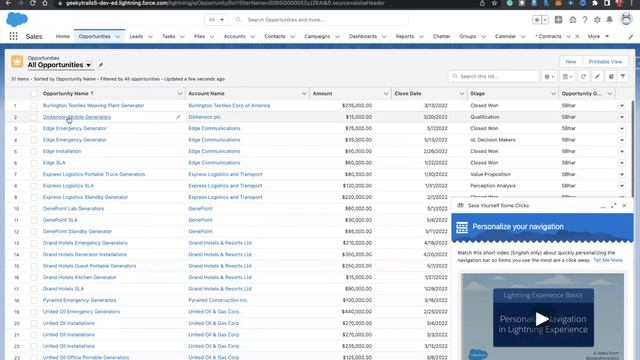Open the All Opportunities list view dropdown

coord(89,65)
